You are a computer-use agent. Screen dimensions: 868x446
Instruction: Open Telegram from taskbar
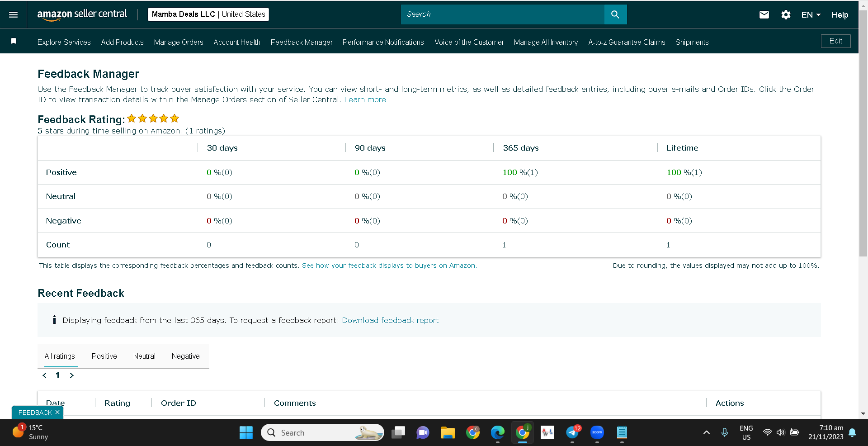tap(572, 433)
